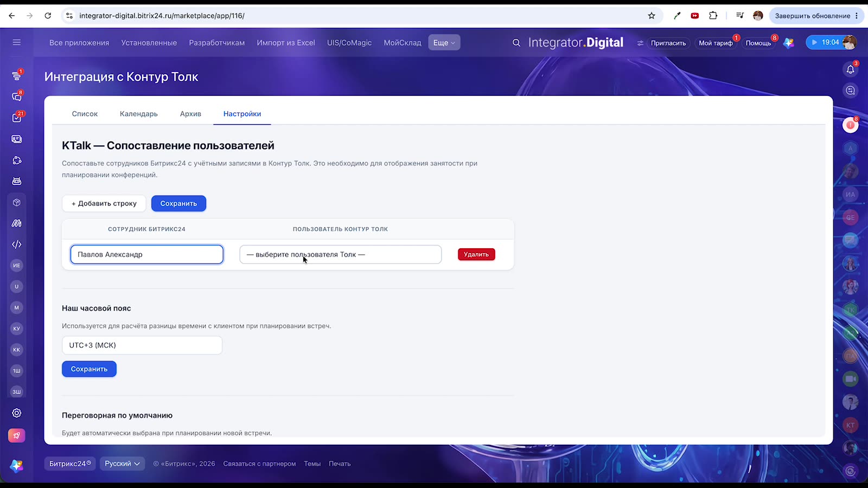The width and height of the screenshot is (868, 488).
Task: Open the browser profile avatar
Action: click(x=758, y=16)
